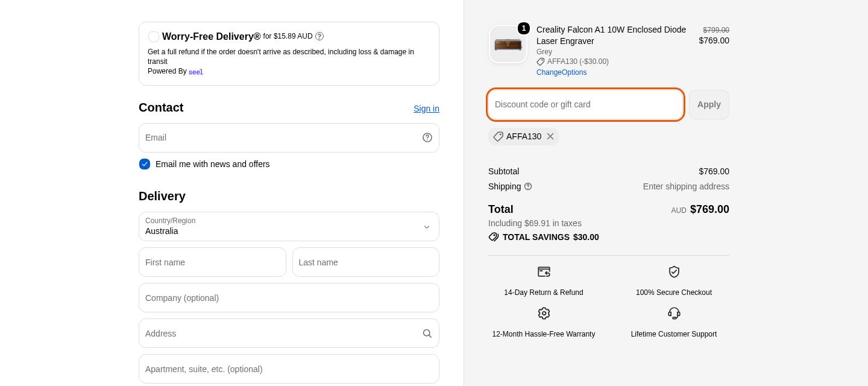Screen dimensions: 868x386
Task: Open the Country/Region dropdown
Action: pos(289,227)
